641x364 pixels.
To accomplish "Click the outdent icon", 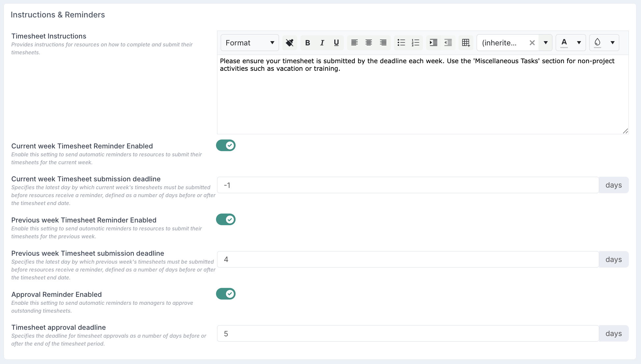I will (x=448, y=43).
